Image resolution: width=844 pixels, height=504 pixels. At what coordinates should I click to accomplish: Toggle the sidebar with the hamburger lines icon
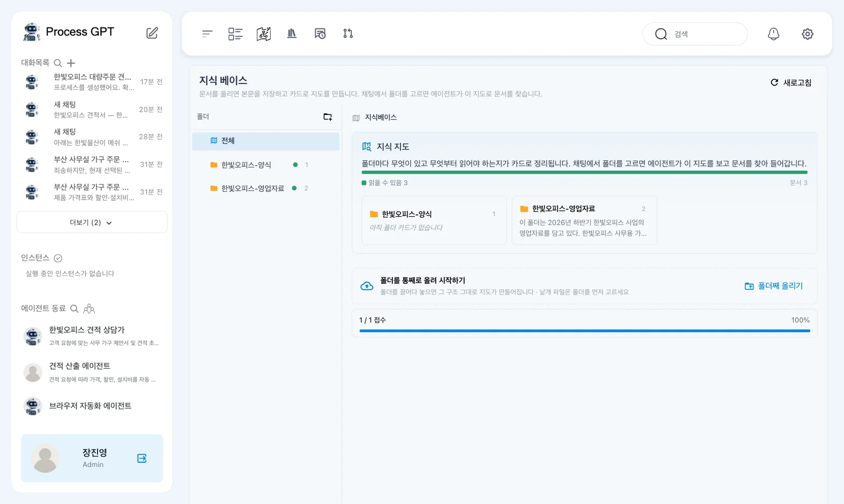click(x=207, y=34)
